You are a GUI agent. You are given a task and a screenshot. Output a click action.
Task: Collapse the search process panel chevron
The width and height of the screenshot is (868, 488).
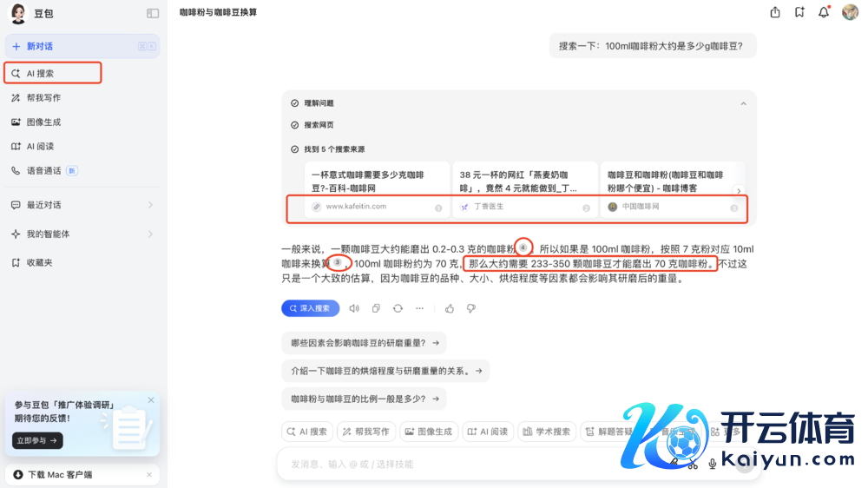[744, 103]
